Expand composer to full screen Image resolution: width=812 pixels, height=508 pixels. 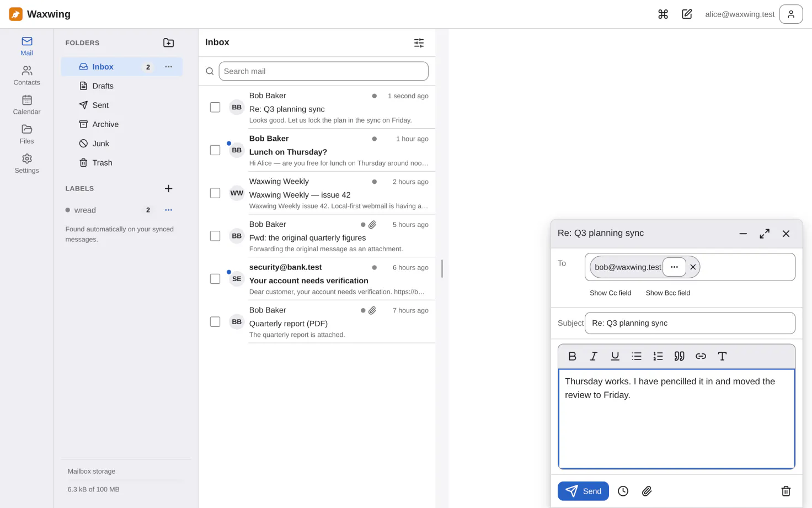click(765, 234)
